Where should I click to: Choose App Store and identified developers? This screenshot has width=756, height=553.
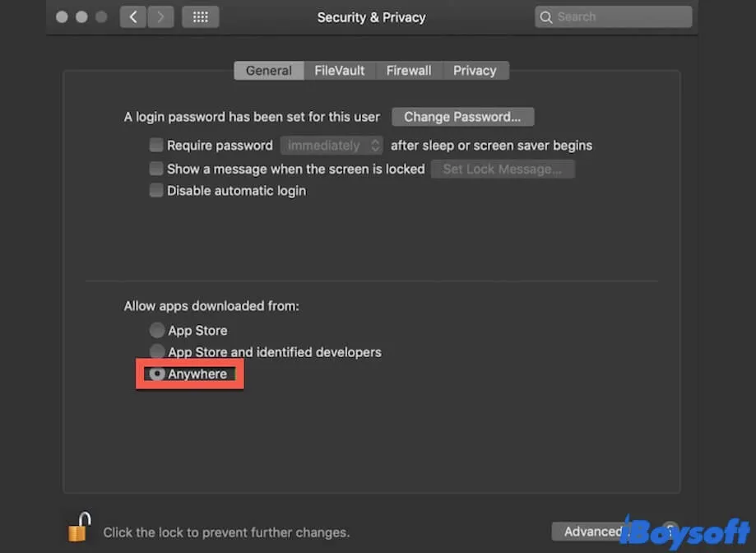click(157, 352)
